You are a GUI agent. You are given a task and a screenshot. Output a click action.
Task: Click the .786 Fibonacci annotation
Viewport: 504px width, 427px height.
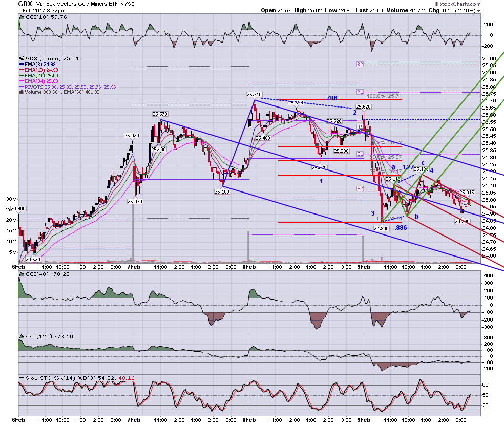point(331,98)
